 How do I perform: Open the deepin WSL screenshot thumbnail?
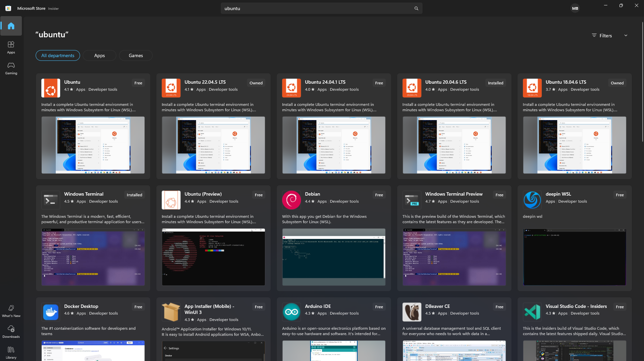pos(574,257)
